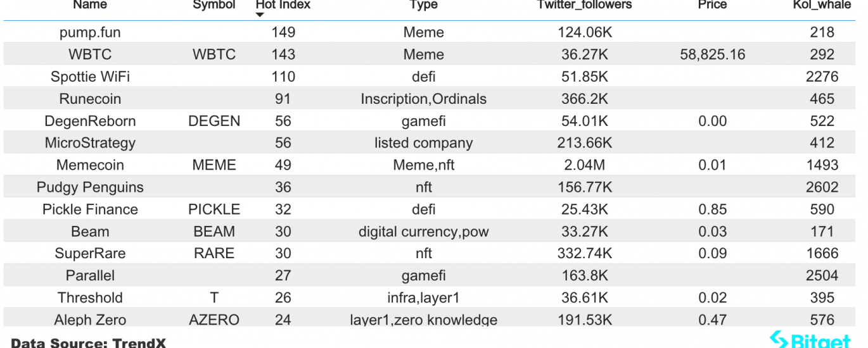Click the Kol_whale column header

pyautogui.click(x=822, y=5)
